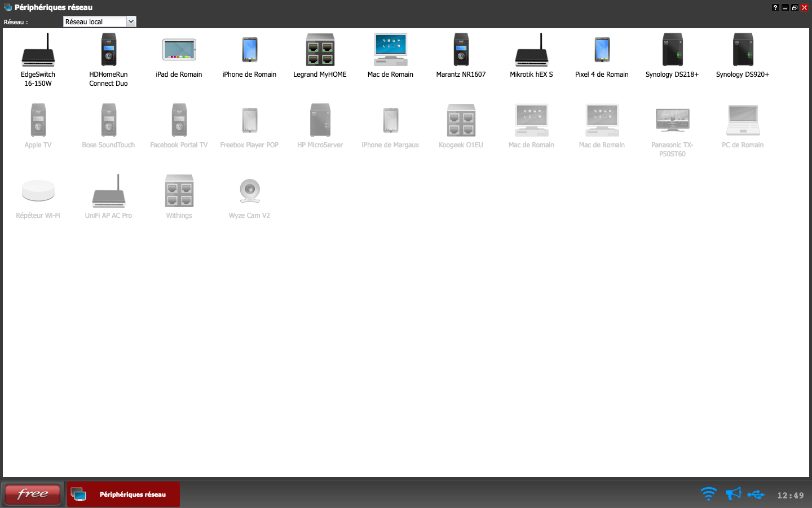The image size is (812, 508).
Task: Open the Freebox Player POP icon
Action: [x=249, y=120]
